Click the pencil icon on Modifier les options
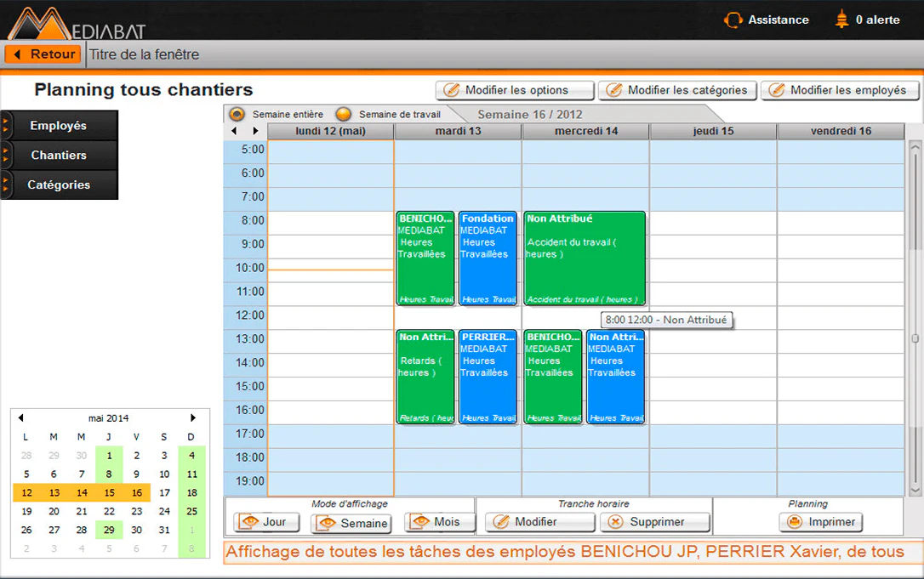 tap(452, 90)
